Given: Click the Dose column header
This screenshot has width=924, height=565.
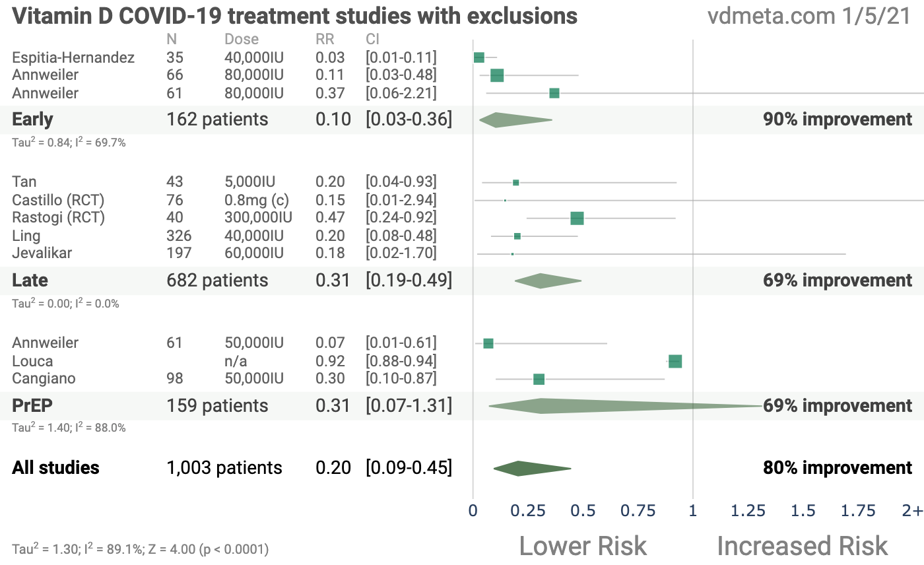Looking at the screenshot, I should 242,40.
